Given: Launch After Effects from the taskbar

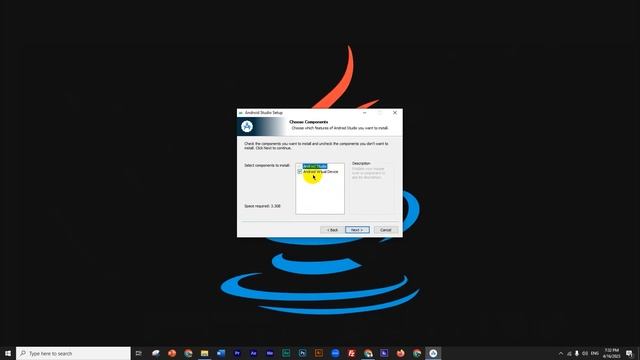Looking at the screenshot, I should [x=253, y=353].
